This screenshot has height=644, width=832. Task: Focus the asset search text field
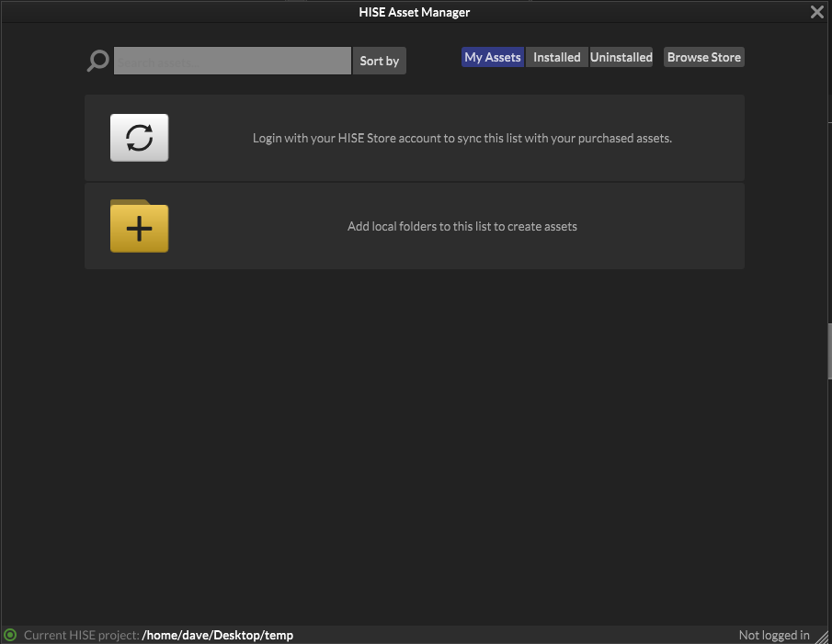coord(232,62)
